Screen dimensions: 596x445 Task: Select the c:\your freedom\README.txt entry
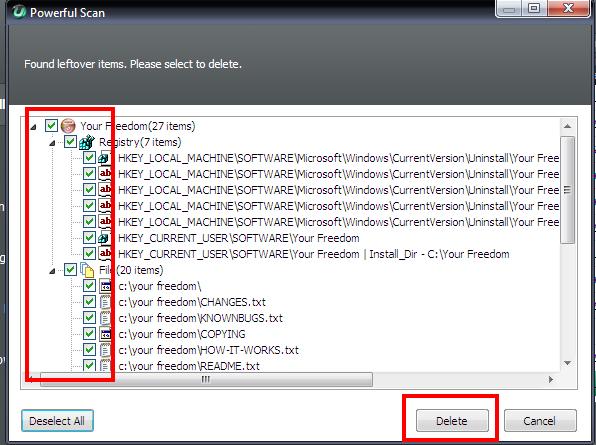pos(189,366)
